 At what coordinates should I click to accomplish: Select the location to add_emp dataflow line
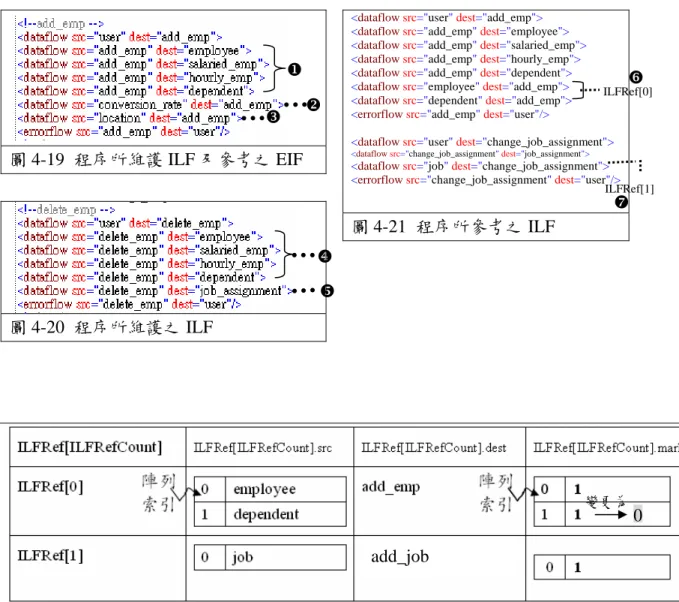(129, 118)
